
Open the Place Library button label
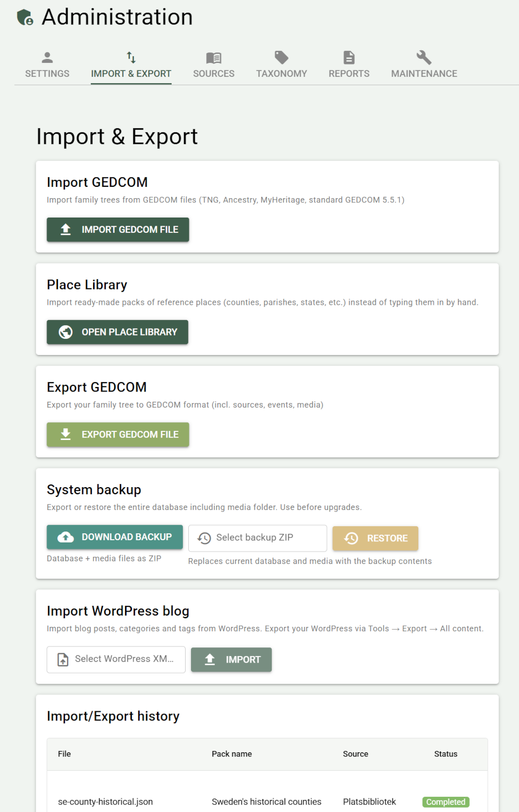(x=129, y=332)
